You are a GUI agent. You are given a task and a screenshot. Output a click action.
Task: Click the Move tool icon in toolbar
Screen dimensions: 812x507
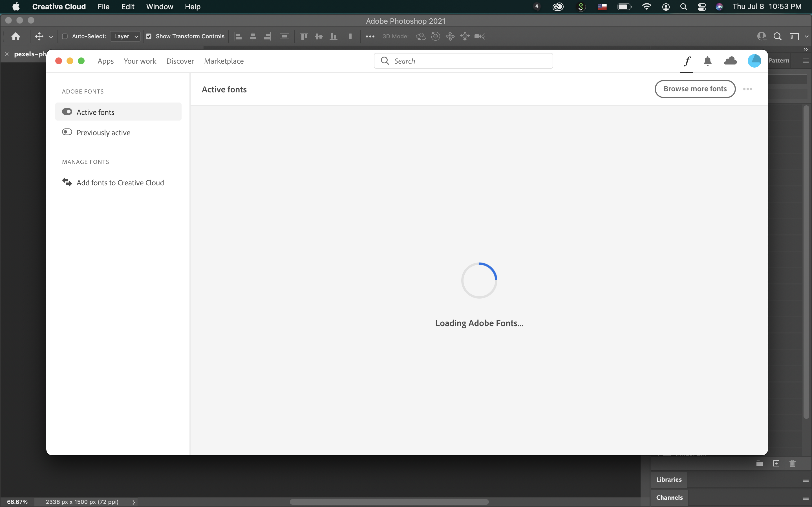pyautogui.click(x=39, y=36)
